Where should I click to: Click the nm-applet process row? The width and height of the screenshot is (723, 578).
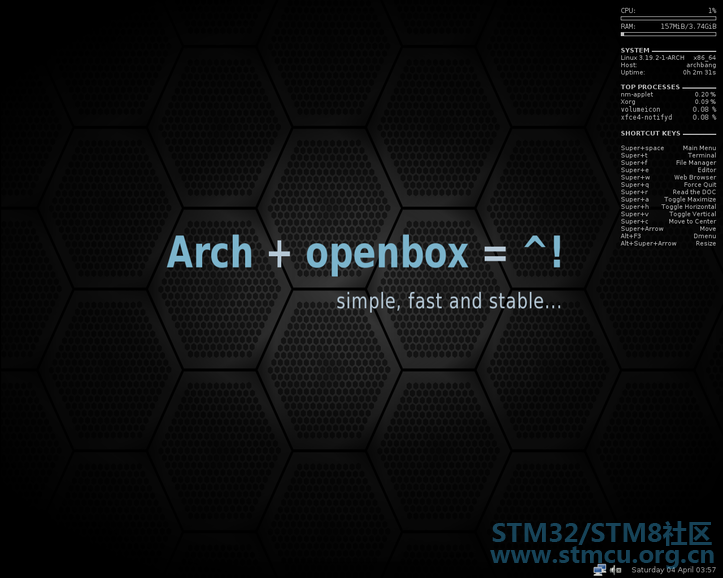coord(668,94)
